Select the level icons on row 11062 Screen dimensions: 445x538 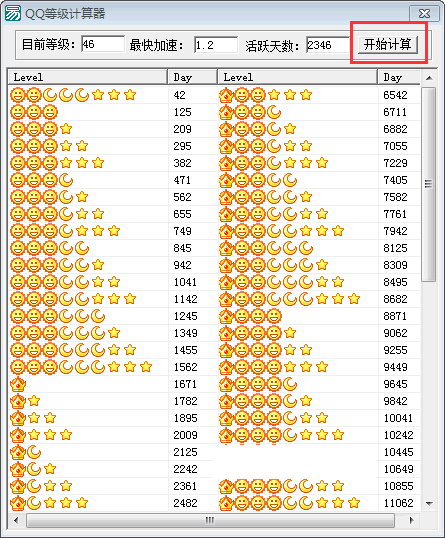(290, 503)
